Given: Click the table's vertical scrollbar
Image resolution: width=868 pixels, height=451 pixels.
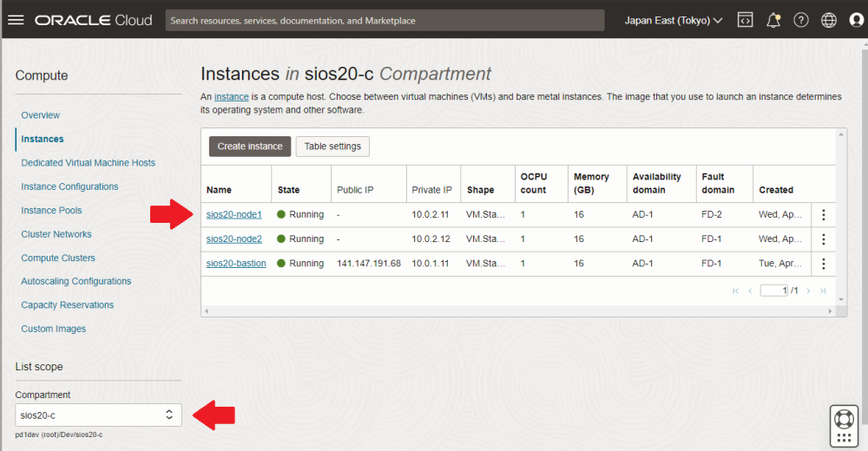Looking at the screenshot, I should click(841, 217).
